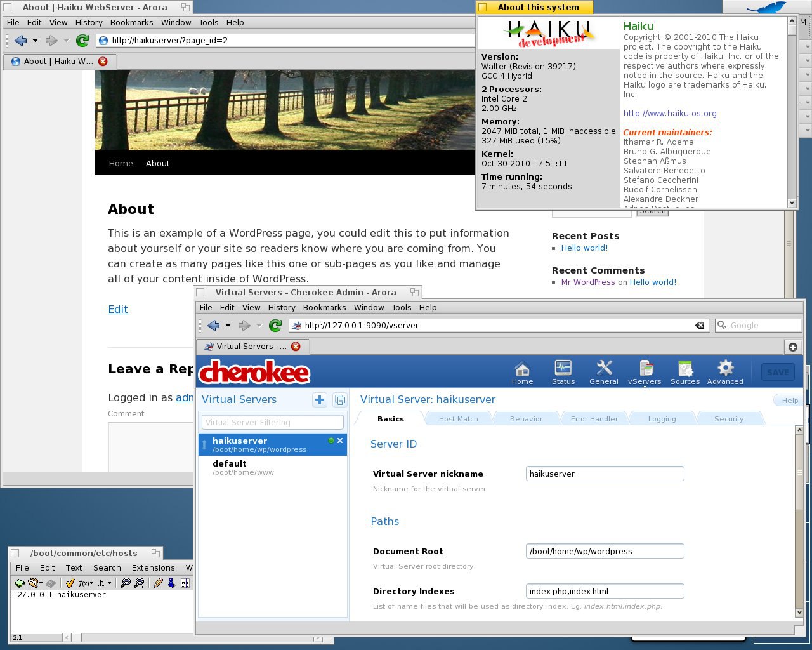Open Cherokee Status section

563,373
